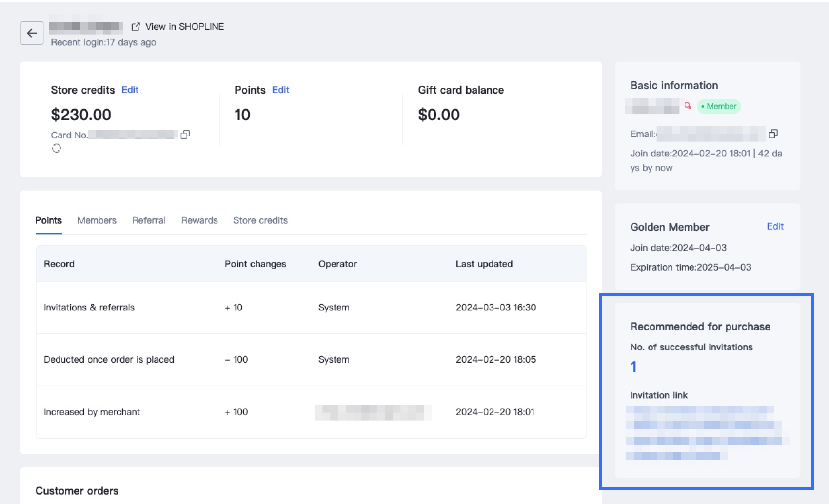
Task: Go to the Rewards tab
Action: point(199,220)
